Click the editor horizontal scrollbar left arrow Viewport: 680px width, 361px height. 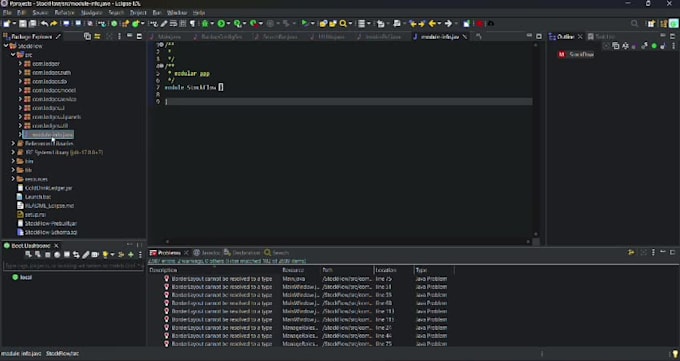[167, 242]
